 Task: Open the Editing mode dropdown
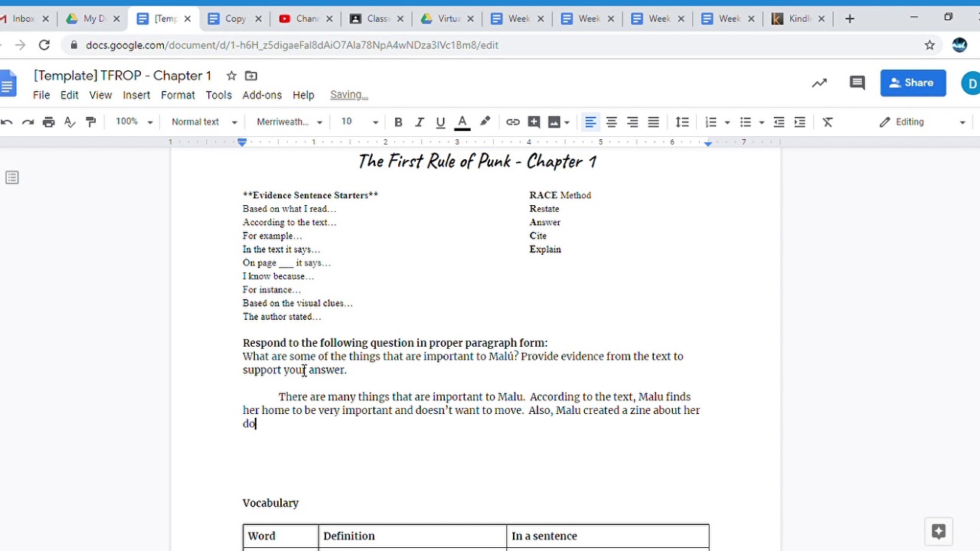923,122
